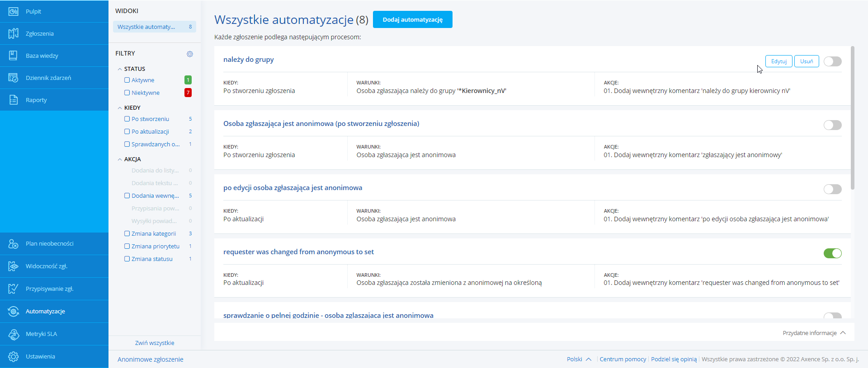The width and height of the screenshot is (868, 368).
Task: Click the Metryki SLA handshake icon
Action: coord(14,334)
